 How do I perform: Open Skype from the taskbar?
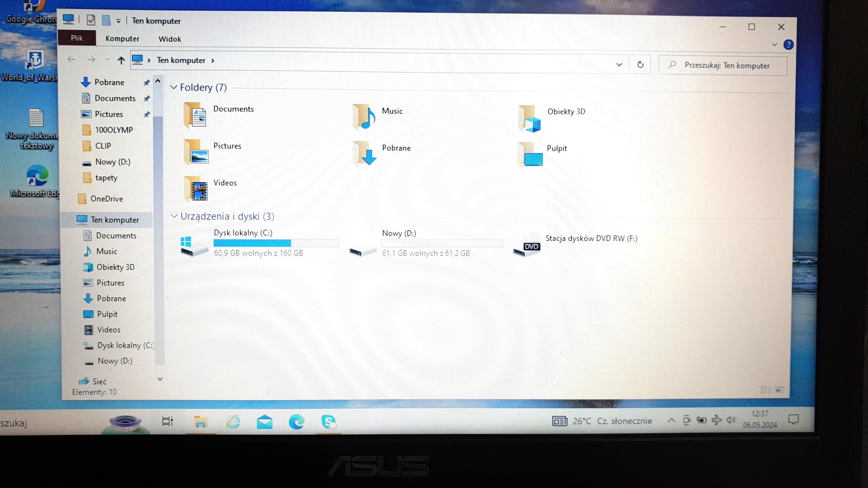point(329,422)
